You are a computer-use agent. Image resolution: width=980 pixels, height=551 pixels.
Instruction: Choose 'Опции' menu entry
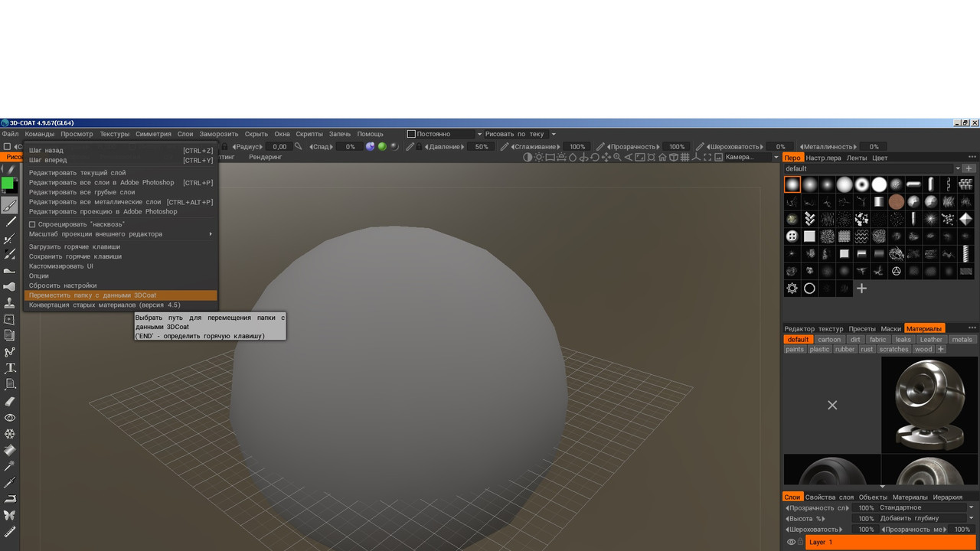coord(120,275)
